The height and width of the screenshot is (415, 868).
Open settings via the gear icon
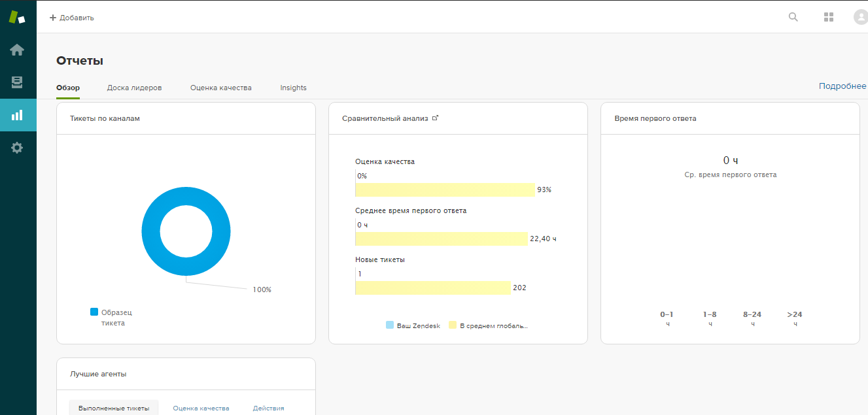(x=18, y=147)
